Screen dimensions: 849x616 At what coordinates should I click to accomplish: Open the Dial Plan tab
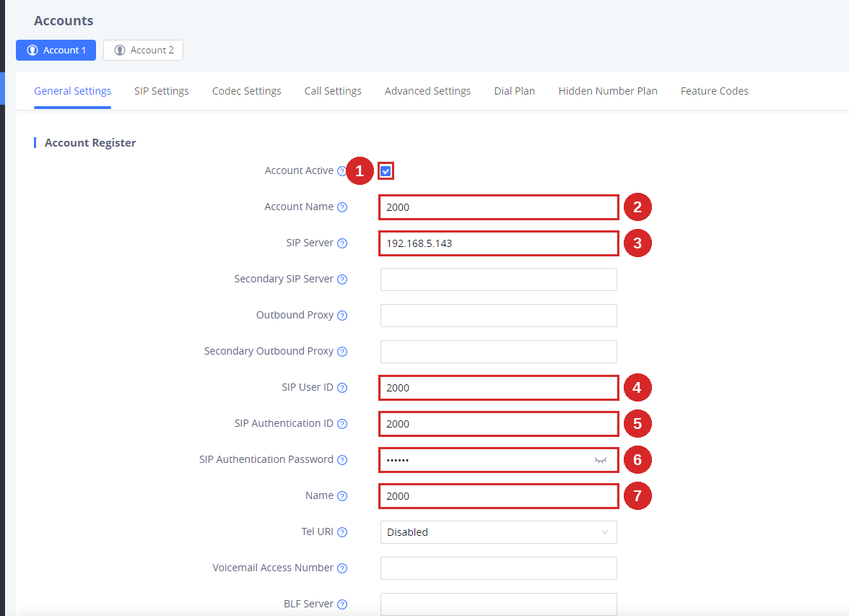[x=514, y=91]
